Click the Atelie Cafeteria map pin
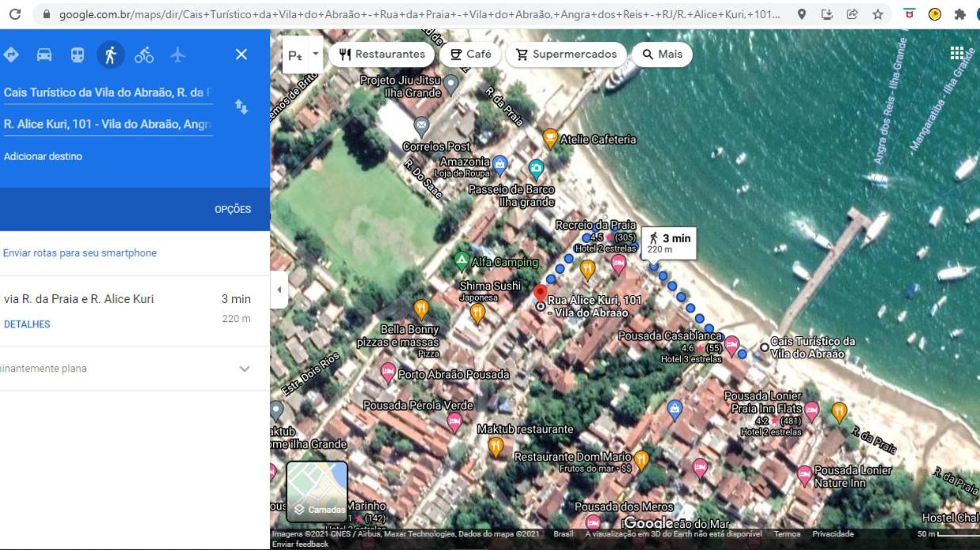Viewport: 980px width, 550px height. coord(550,138)
